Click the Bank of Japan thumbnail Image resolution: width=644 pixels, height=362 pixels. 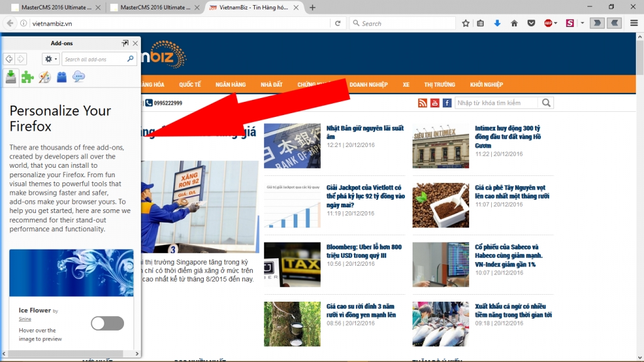point(292,146)
